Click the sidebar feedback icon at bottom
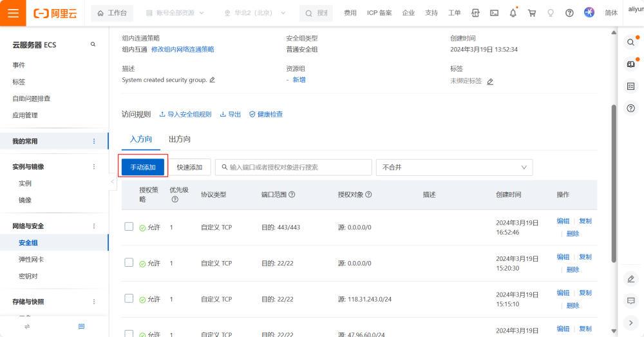Image resolution: width=644 pixels, height=337 pixels. coord(81,327)
